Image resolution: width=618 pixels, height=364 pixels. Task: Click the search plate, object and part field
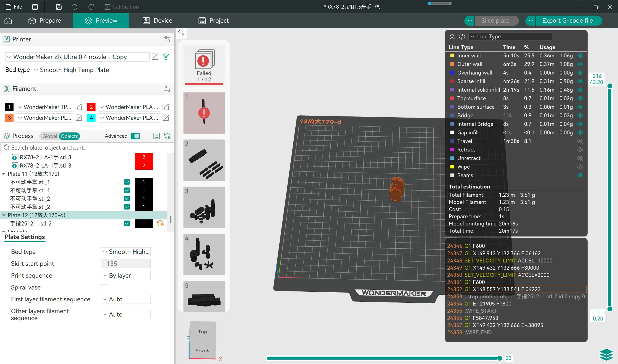pyautogui.click(x=87, y=148)
